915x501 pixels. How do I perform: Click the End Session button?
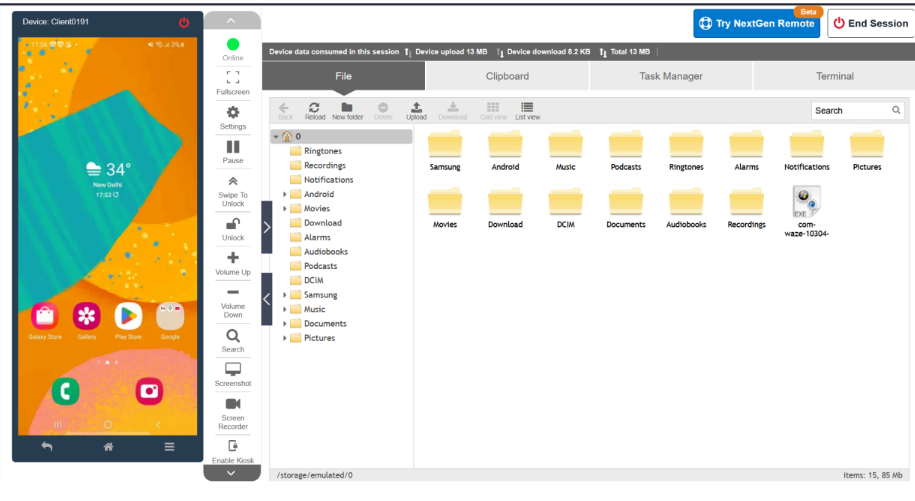tap(870, 24)
